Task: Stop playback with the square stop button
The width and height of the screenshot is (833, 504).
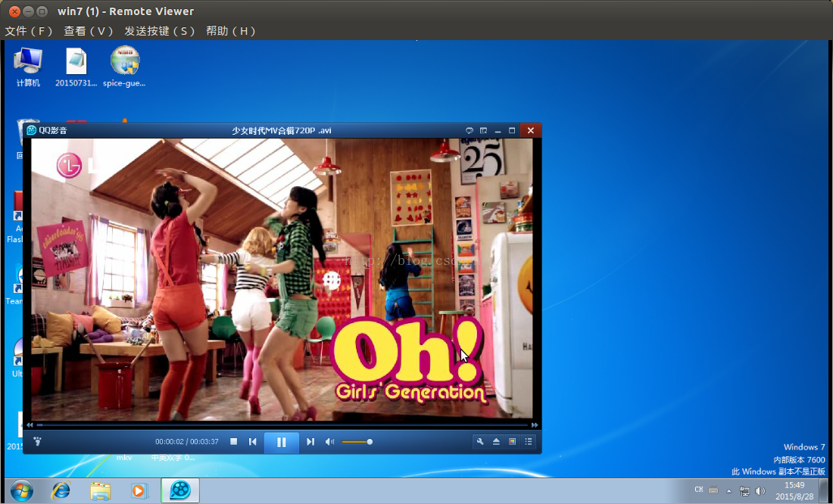Action: (x=234, y=441)
